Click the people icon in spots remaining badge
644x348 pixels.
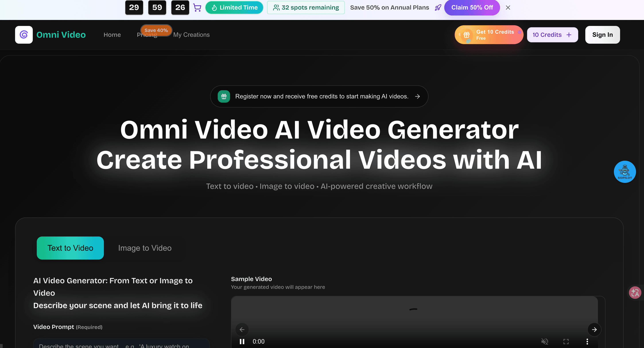[276, 8]
